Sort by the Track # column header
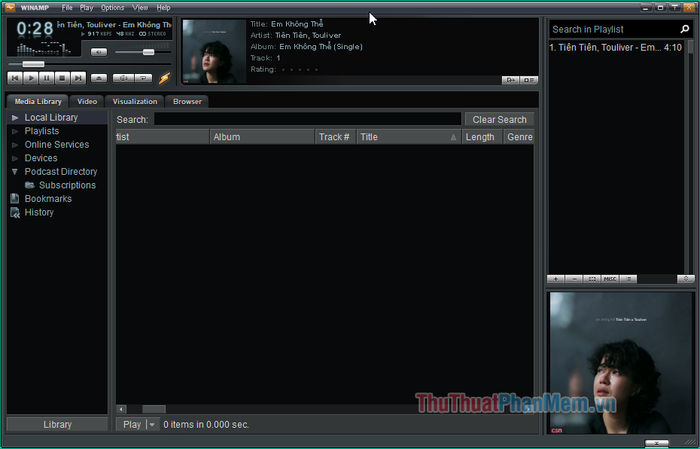700x449 pixels. [335, 137]
